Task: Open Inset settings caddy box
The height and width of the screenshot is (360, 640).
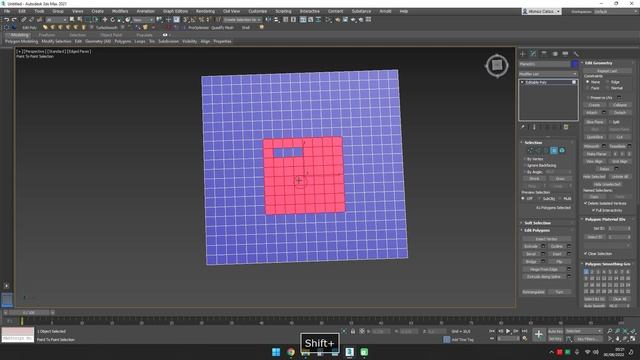Action: (569, 254)
